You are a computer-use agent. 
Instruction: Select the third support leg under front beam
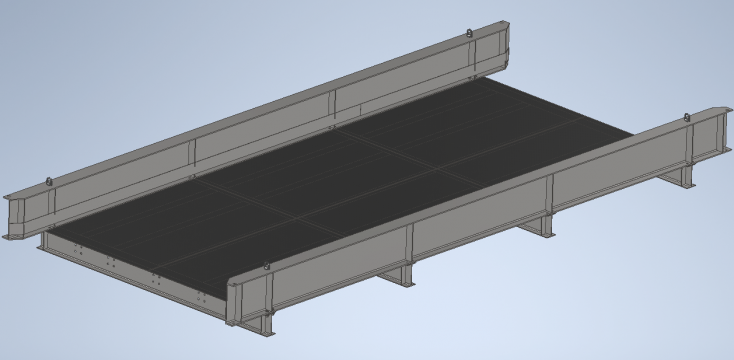tap(540, 226)
